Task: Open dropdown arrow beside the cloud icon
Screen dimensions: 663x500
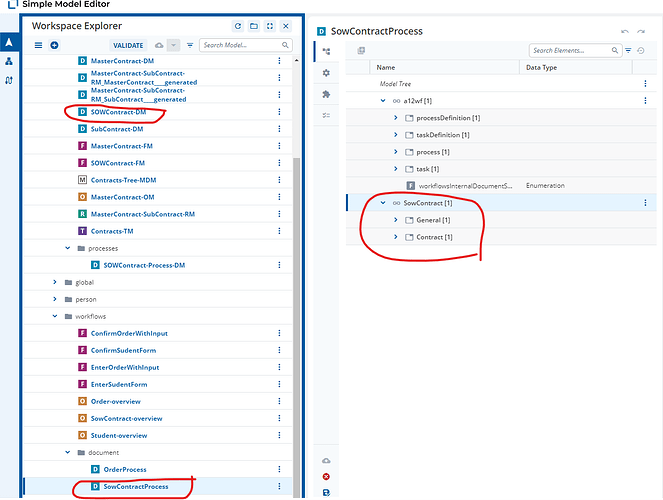Action: 173,45
